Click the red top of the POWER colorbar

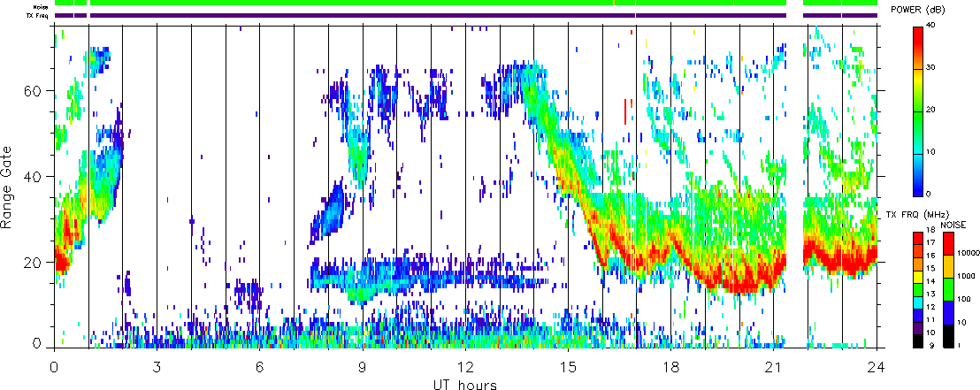[919, 34]
